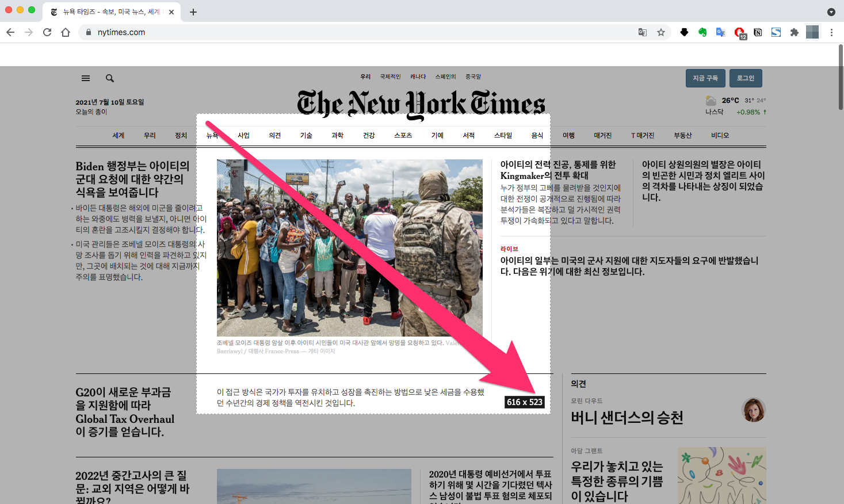The width and height of the screenshot is (844, 504).
Task: Open the Books section in navigation
Action: (x=469, y=135)
